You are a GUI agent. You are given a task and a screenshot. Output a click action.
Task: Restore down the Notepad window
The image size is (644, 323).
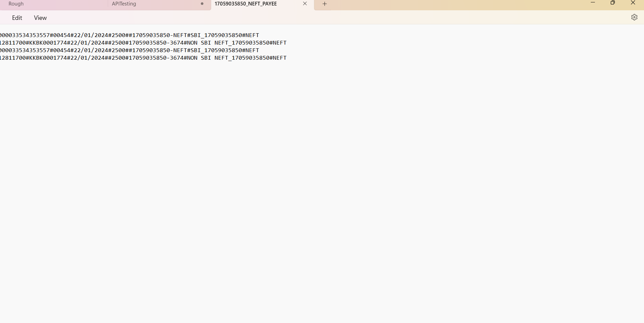[613, 3]
